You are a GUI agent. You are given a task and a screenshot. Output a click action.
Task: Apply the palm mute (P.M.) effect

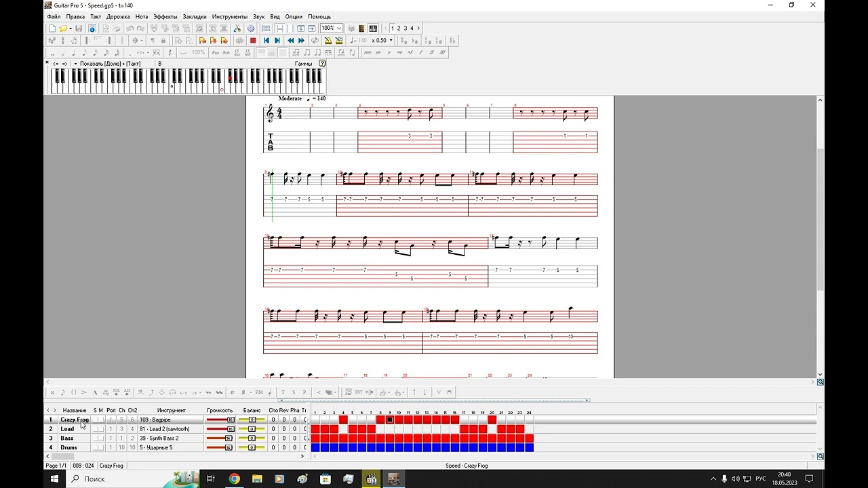(x=259, y=392)
